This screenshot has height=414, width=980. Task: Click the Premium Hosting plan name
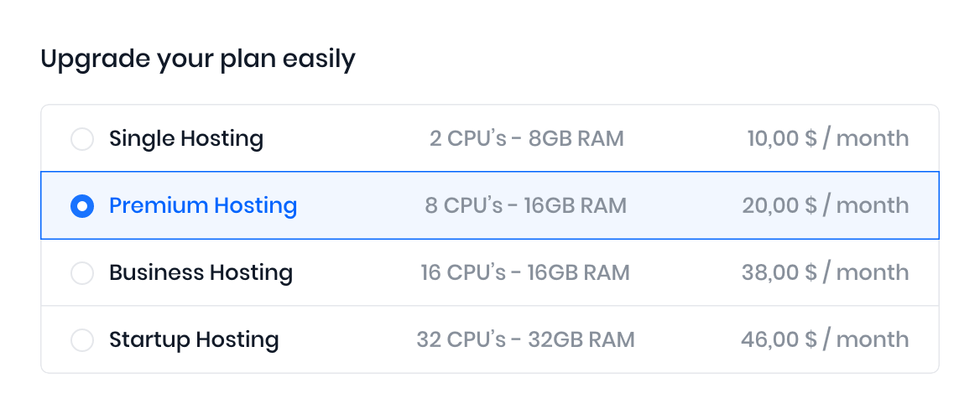click(x=203, y=205)
